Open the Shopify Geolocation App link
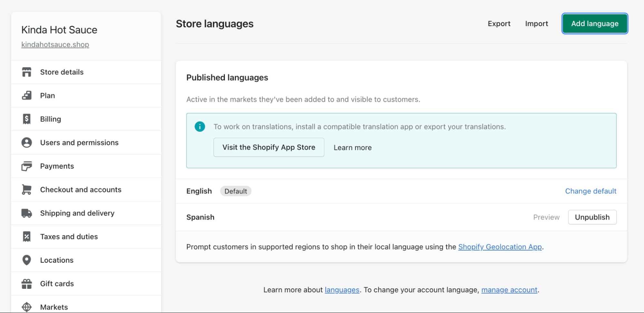644x313 pixels. pos(500,247)
